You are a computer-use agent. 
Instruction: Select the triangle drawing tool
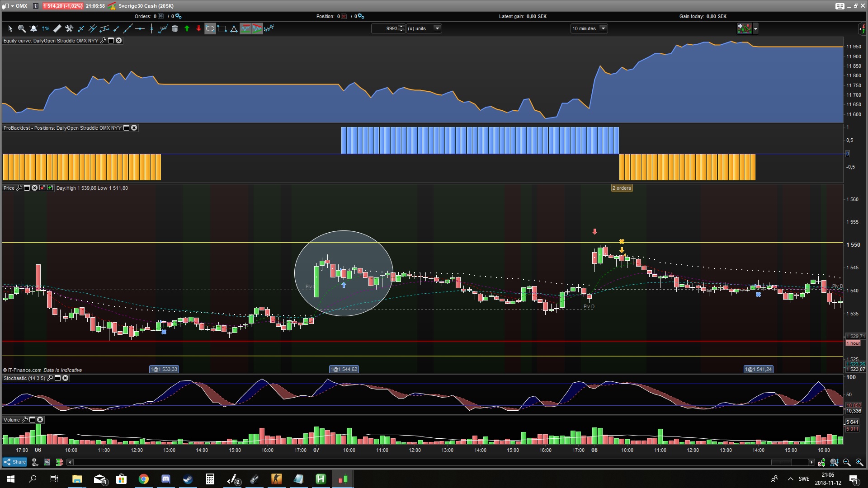pyautogui.click(x=234, y=28)
